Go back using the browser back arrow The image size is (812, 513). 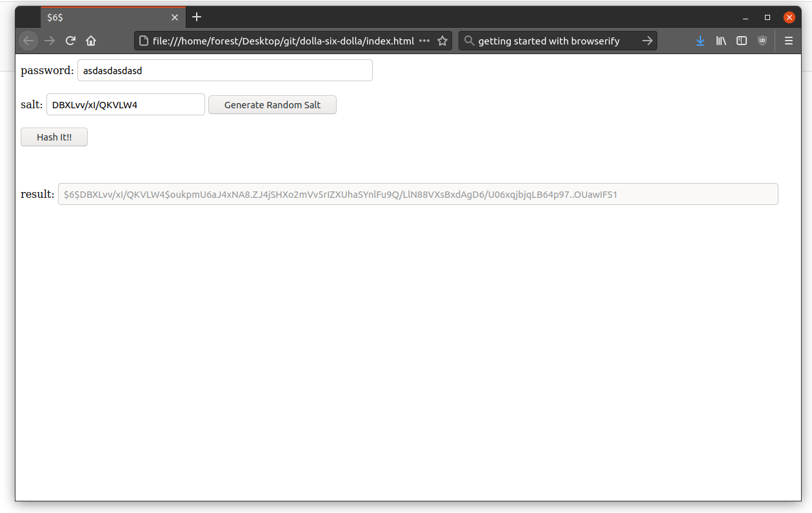tap(28, 41)
